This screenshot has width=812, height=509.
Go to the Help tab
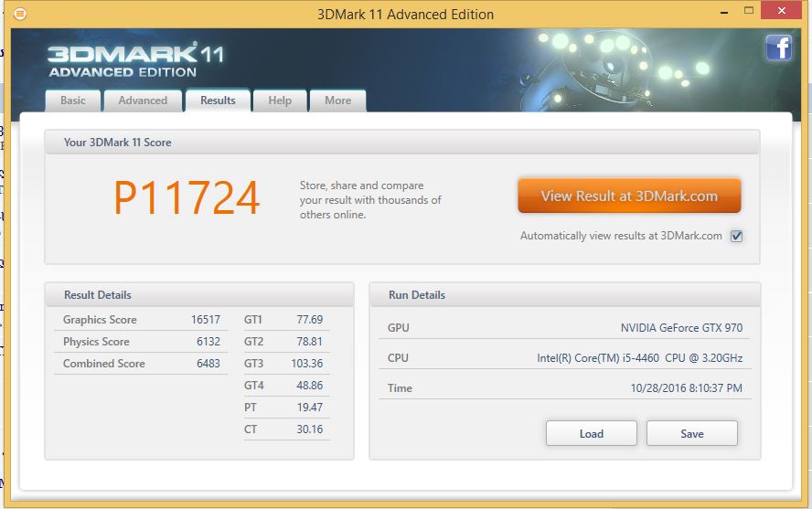point(280,101)
